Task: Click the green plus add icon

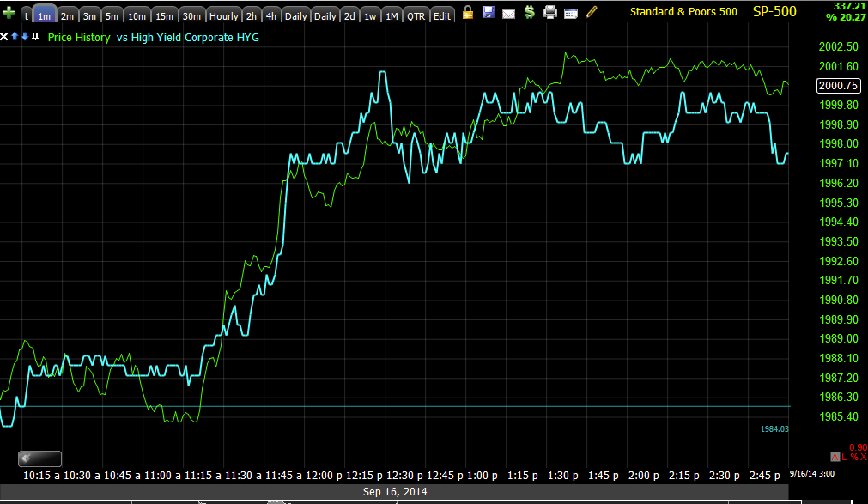Action: (9, 13)
